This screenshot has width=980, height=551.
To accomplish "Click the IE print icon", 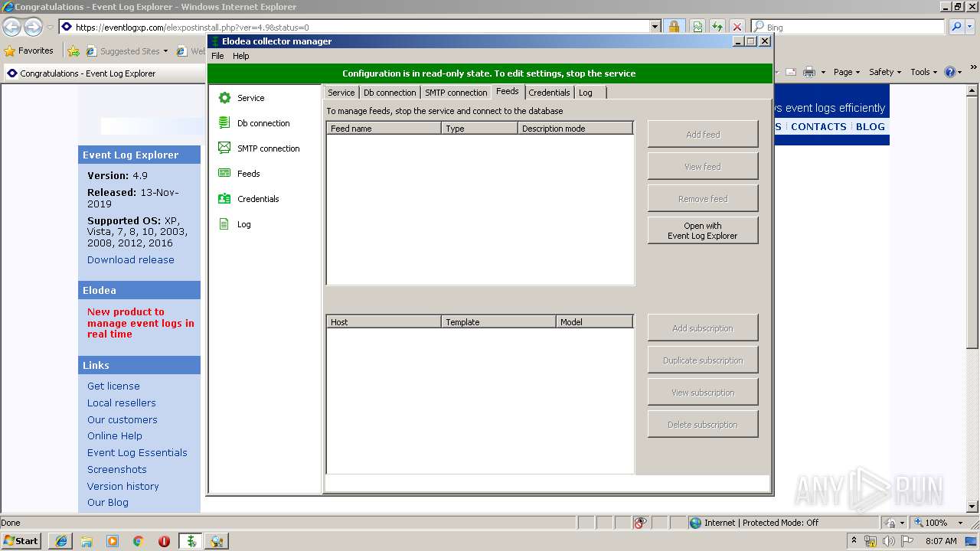I will 808,72.
